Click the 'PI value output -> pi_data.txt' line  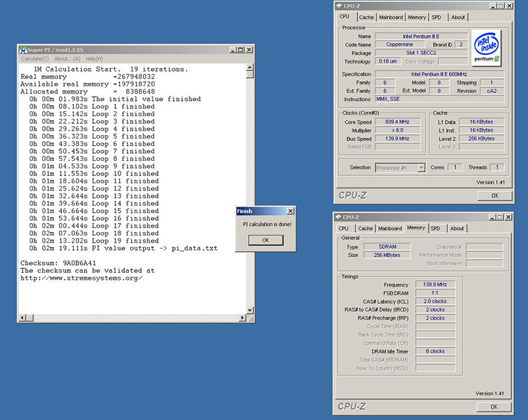(123, 248)
